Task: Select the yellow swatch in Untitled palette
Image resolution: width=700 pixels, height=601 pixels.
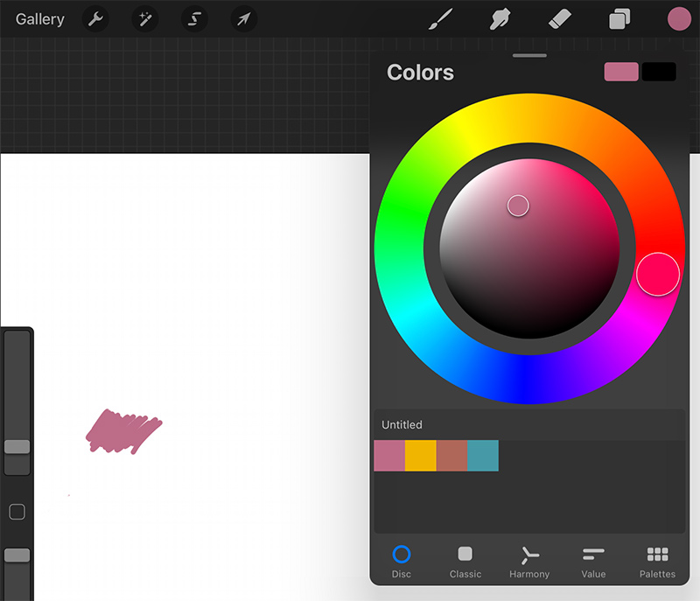Action: pos(421,456)
